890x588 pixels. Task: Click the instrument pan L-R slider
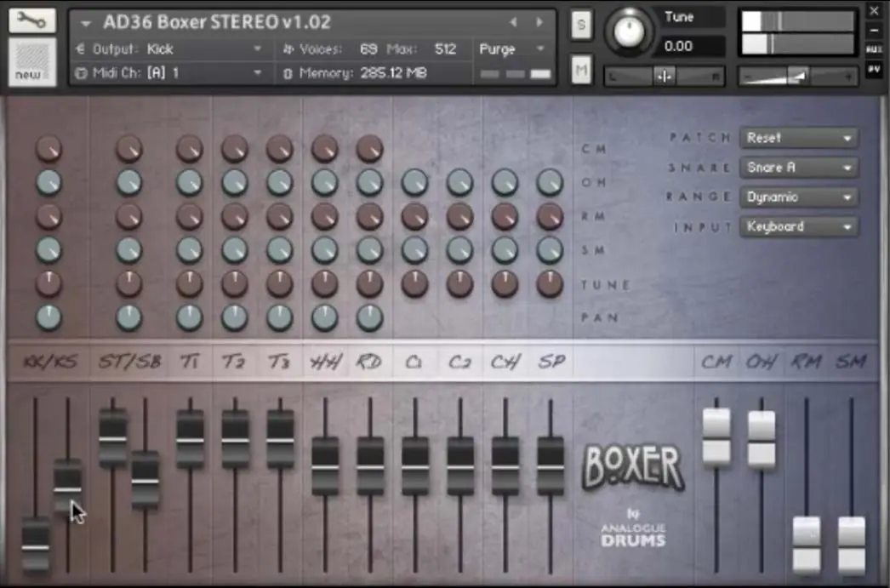(x=664, y=76)
